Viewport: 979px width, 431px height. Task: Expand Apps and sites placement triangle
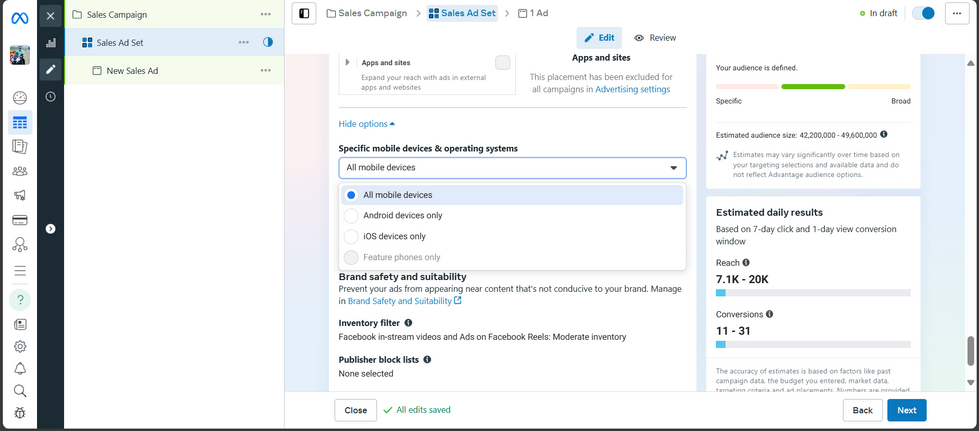coord(347,62)
